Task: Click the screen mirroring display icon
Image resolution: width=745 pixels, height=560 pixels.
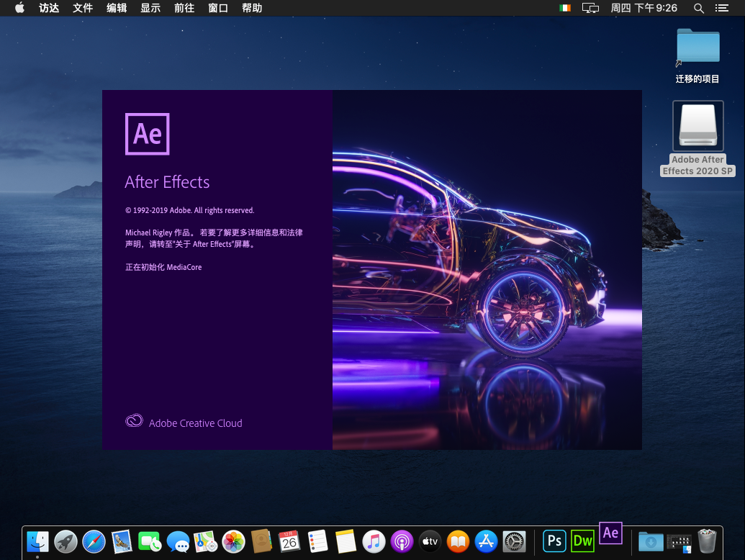Action: point(590,8)
